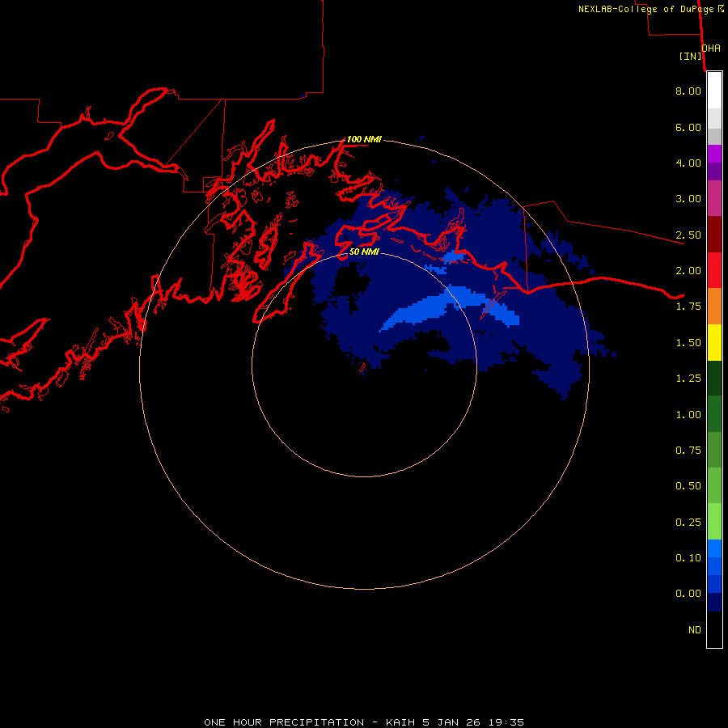728x728 pixels.
Task: Click the 1.50 legend value
Action: (x=688, y=343)
